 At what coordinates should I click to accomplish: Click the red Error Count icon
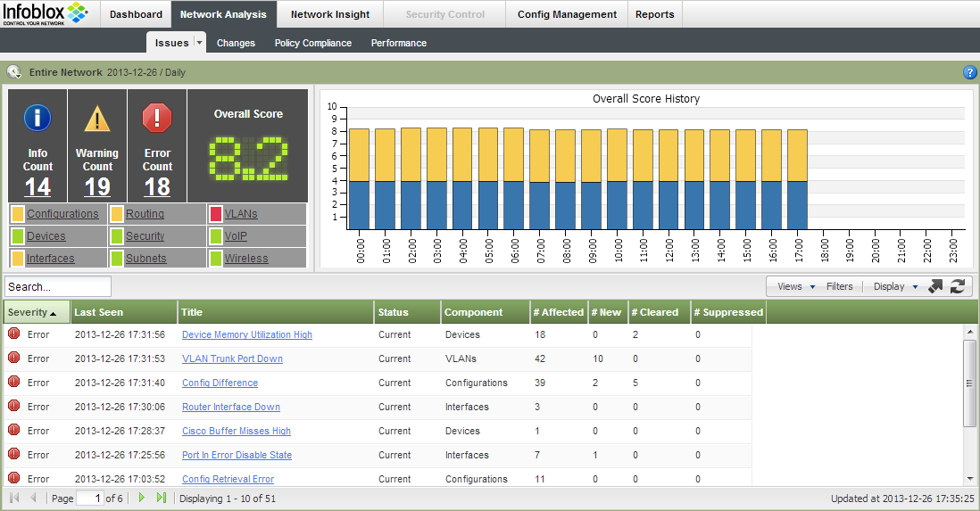coord(157,118)
